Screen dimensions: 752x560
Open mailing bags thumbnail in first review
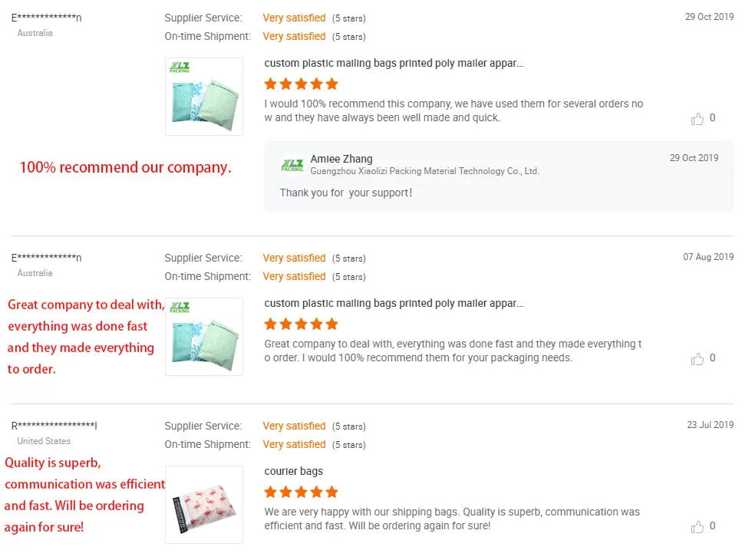[x=204, y=97]
